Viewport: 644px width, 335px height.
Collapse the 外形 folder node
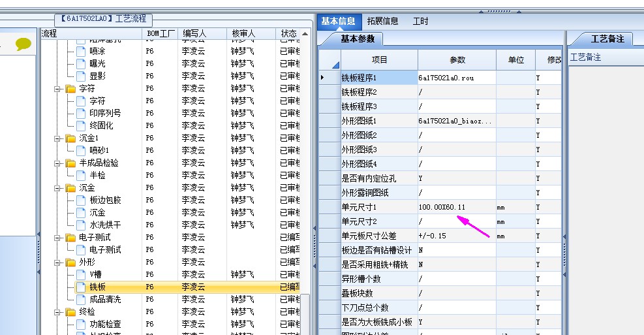[x=57, y=263]
